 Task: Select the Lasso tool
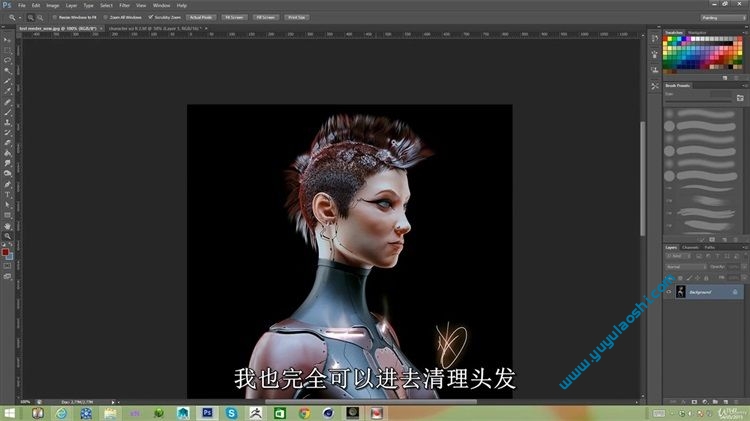point(7,61)
